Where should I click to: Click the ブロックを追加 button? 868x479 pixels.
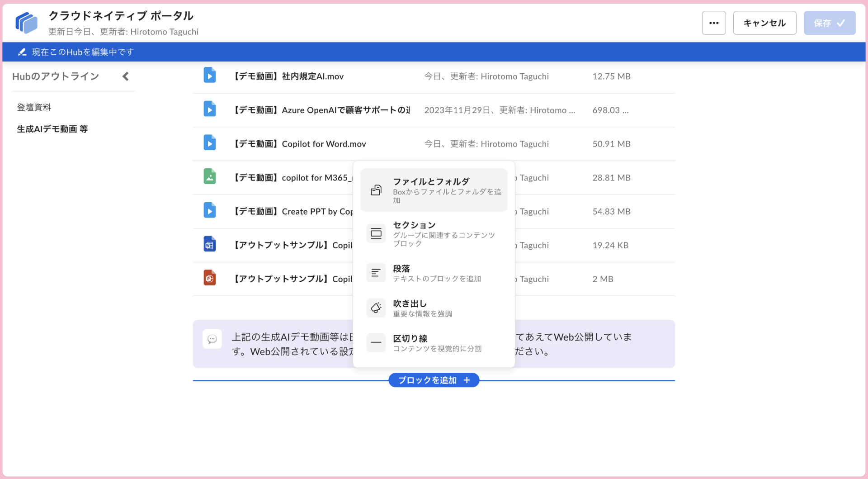point(434,380)
